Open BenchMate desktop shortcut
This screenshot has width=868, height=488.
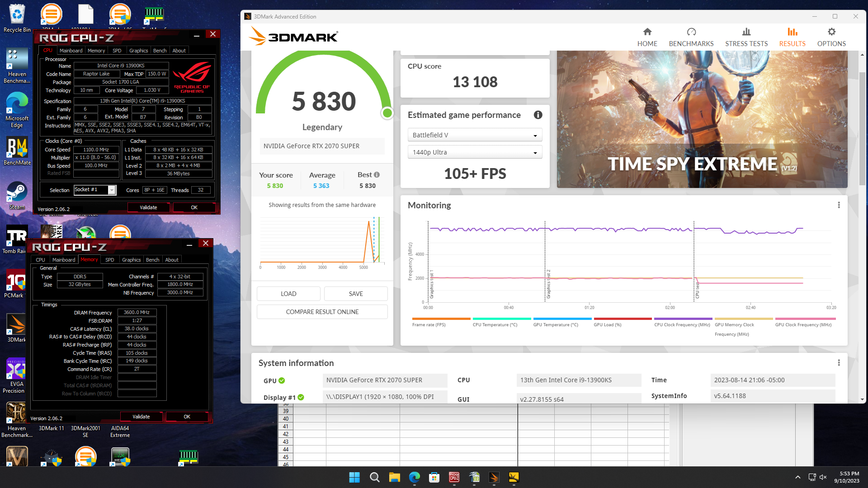point(17,151)
